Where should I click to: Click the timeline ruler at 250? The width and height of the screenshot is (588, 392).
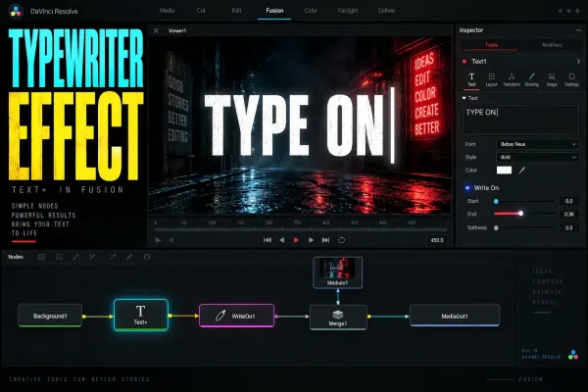coord(297,222)
